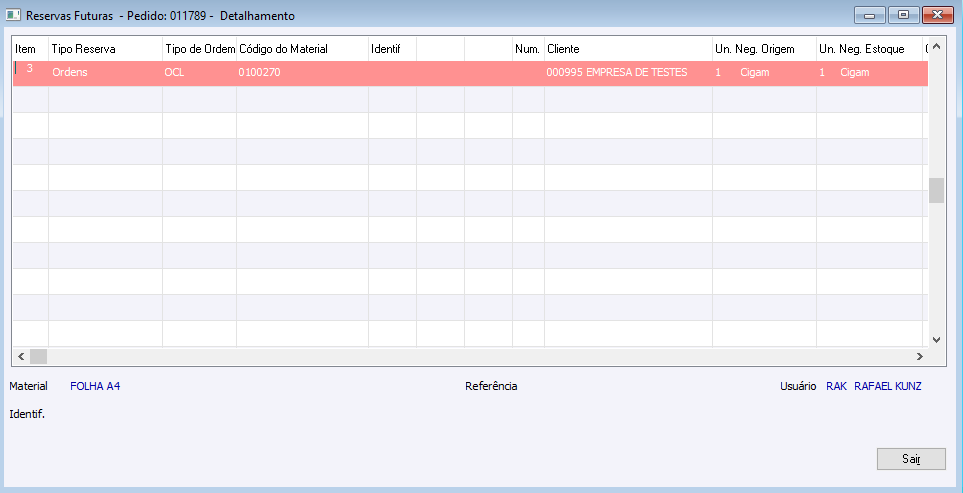Click the Un. Neg. Estoque column header
This screenshot has height=493, width=963.
869,49
